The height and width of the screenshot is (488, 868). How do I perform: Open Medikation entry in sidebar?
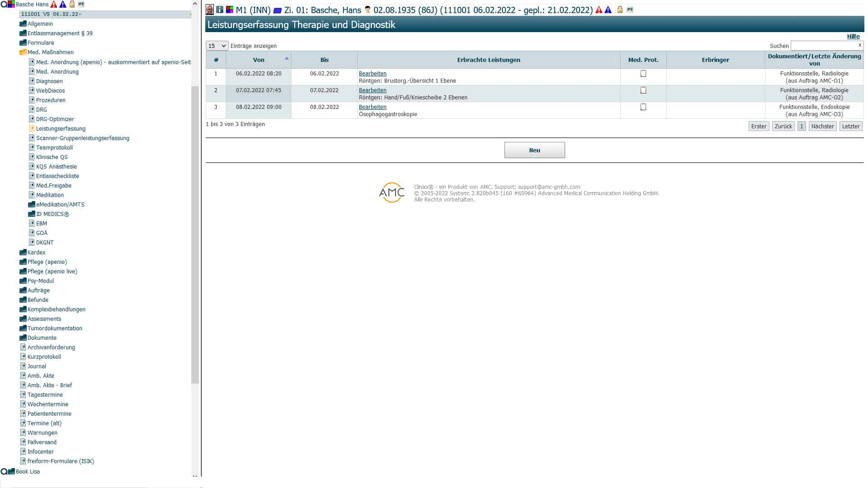50,195
